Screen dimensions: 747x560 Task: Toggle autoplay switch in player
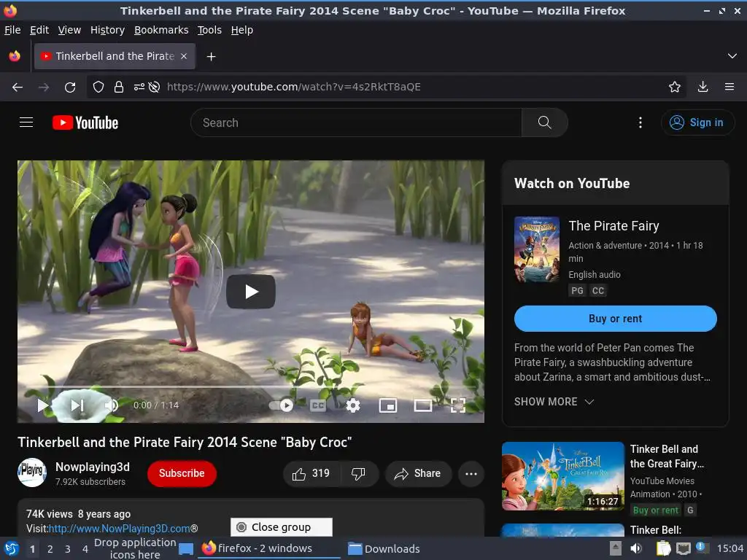click(x=281, y=405)
